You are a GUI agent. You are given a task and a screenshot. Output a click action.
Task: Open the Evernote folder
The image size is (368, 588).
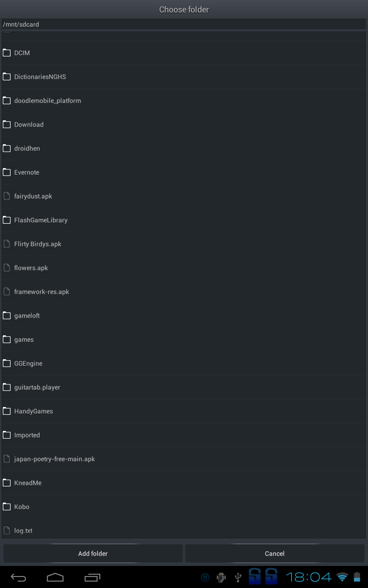27,172
